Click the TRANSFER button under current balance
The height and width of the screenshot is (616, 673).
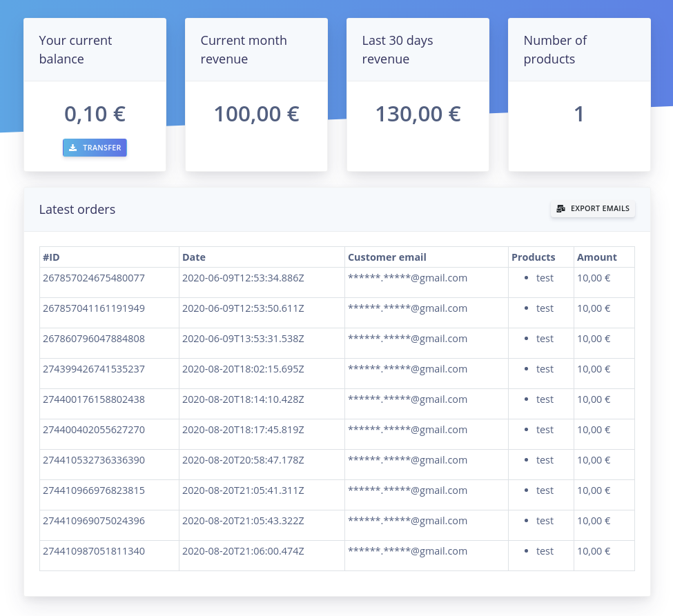point(95,148)
